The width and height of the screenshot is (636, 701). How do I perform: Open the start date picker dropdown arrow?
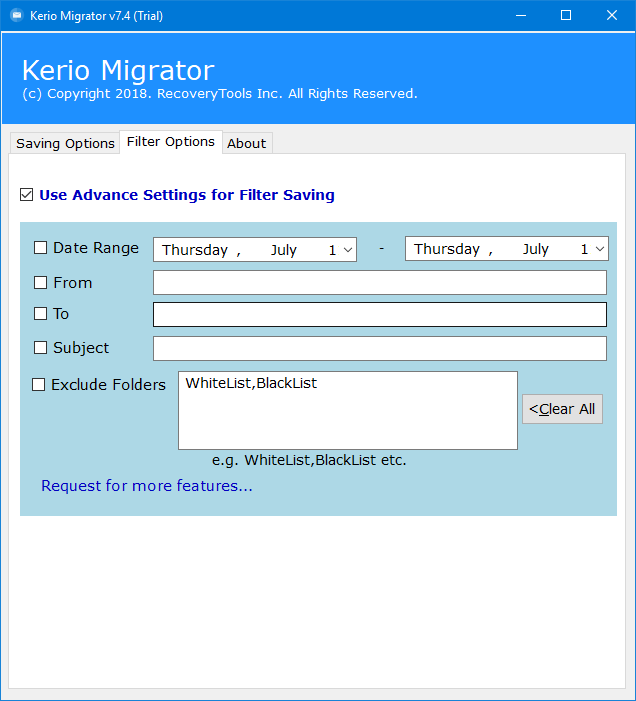[348, 250]
